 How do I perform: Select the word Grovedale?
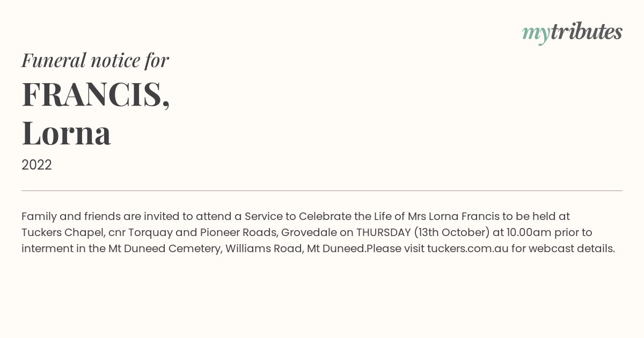[309, 232]
